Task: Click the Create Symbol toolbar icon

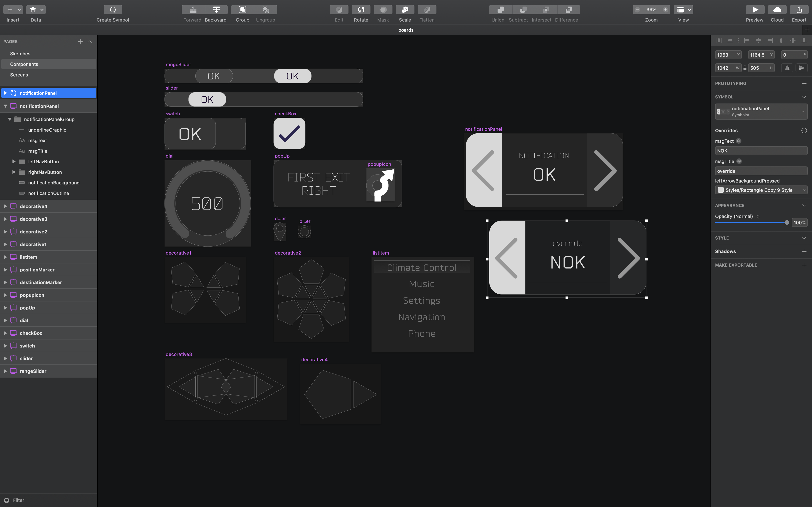Action: [x=113, y=10]
